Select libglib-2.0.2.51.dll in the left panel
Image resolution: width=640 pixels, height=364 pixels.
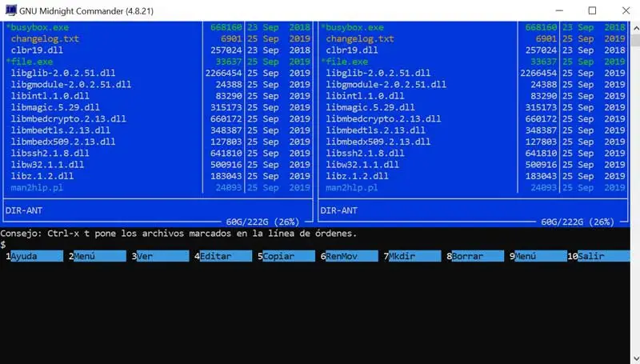[x=63, y=73]
